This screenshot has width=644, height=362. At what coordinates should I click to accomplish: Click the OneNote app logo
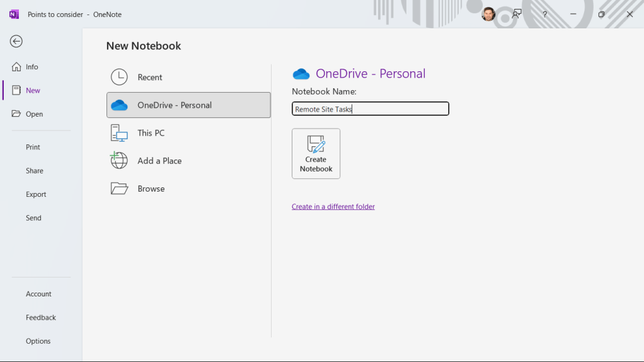click(14, 15)
